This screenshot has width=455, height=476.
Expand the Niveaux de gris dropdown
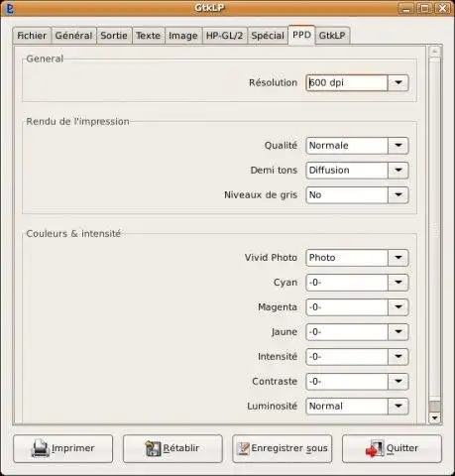398,195
